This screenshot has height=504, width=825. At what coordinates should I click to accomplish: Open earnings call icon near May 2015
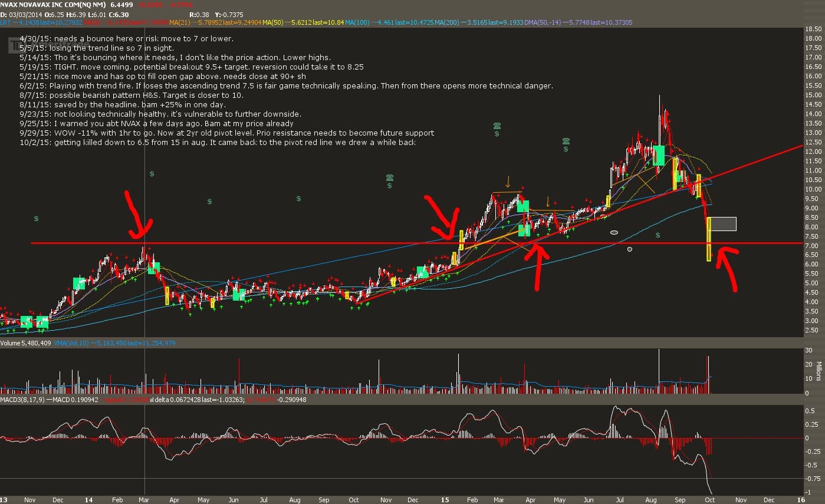coord(566,141)
